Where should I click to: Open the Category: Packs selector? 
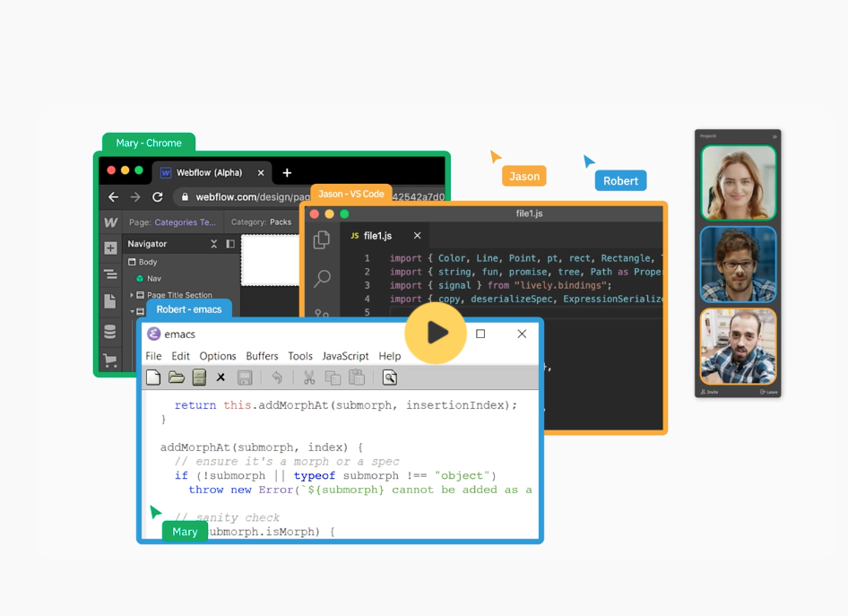[261, 221]
